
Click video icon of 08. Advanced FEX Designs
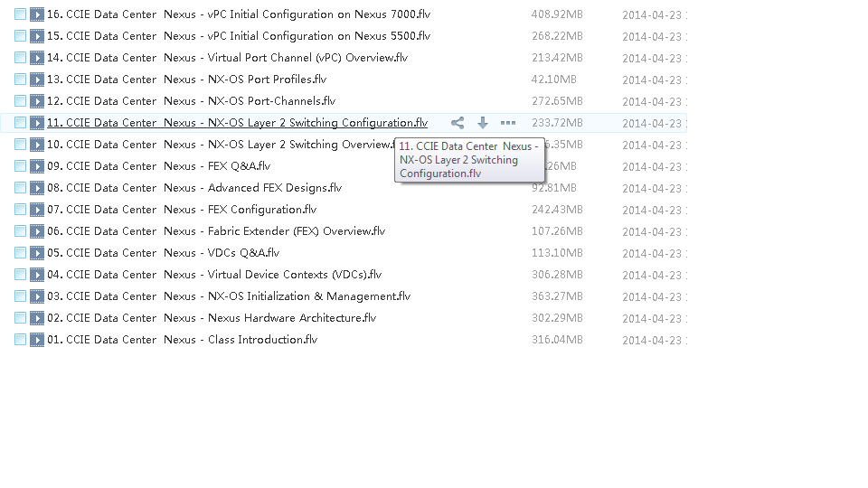point(37,188)
